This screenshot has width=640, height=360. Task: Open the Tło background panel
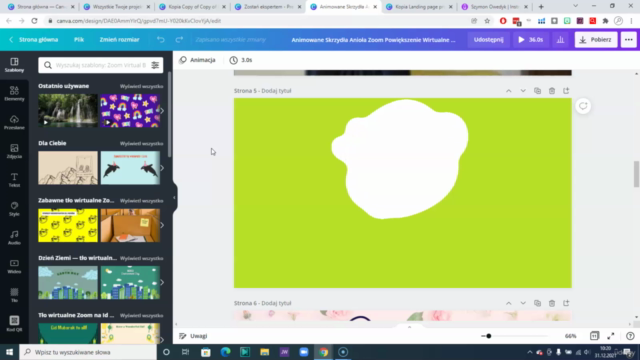14,295
